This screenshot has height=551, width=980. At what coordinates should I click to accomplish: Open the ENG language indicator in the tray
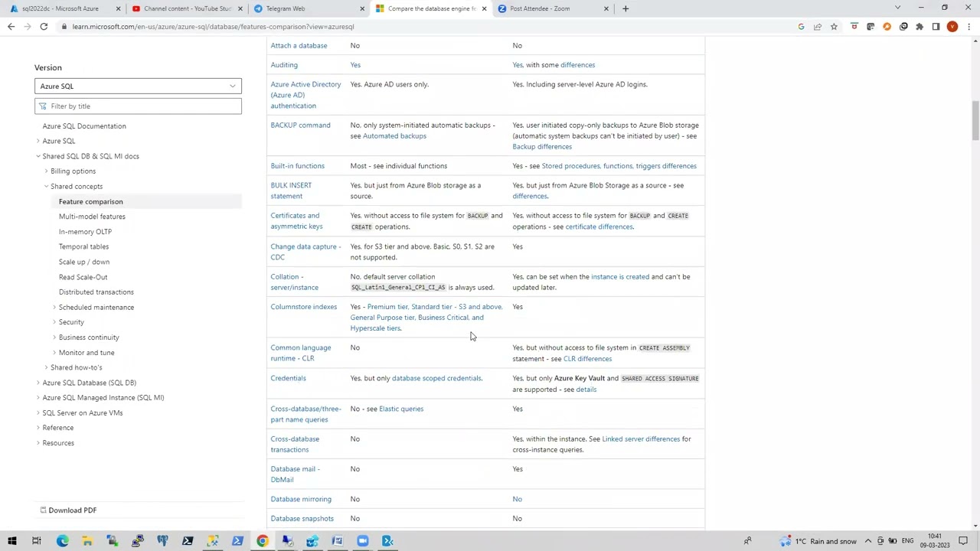coord(906,541)
